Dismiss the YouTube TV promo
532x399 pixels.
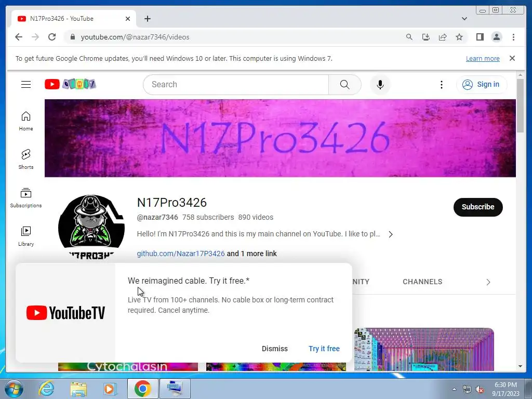tap(274, 349)
